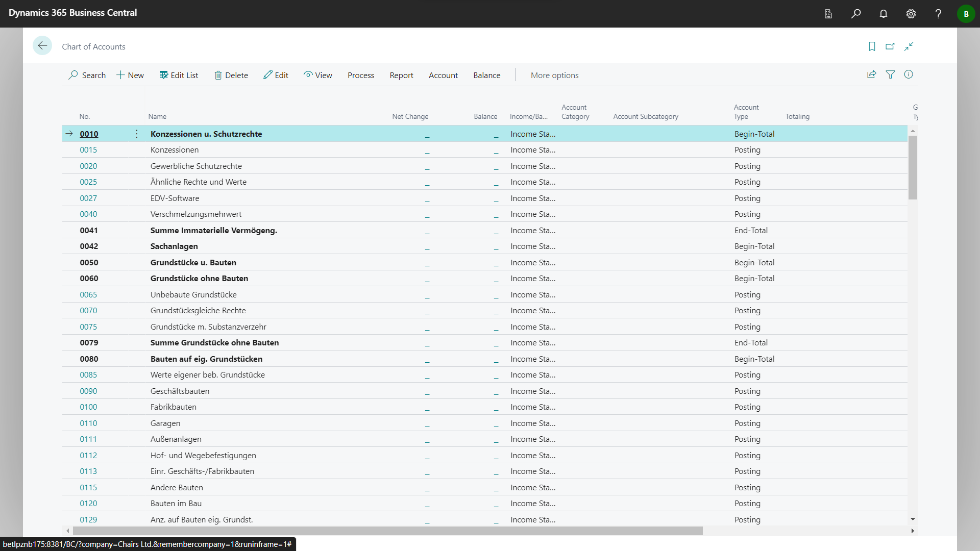Click the horizontal scrollbar thumb
This screenshot has height=551, width=980.
click(387, 531)
